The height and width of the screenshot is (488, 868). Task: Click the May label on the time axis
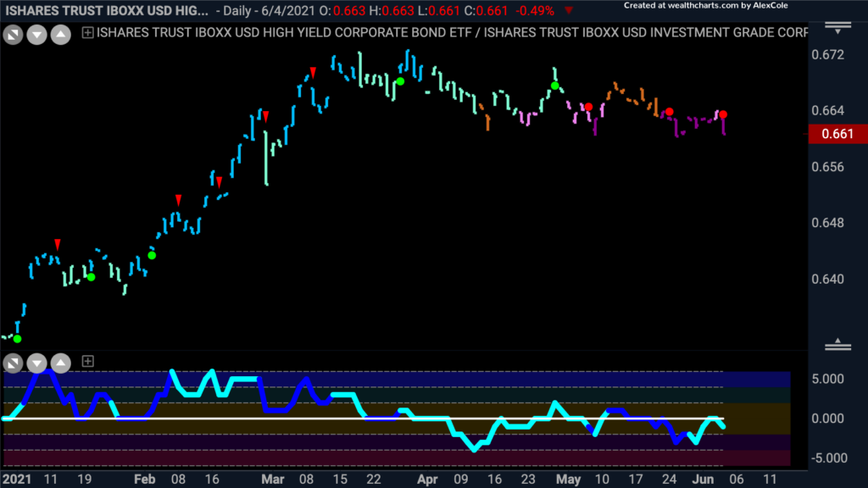pyautogui.click(x=569, y=480)
